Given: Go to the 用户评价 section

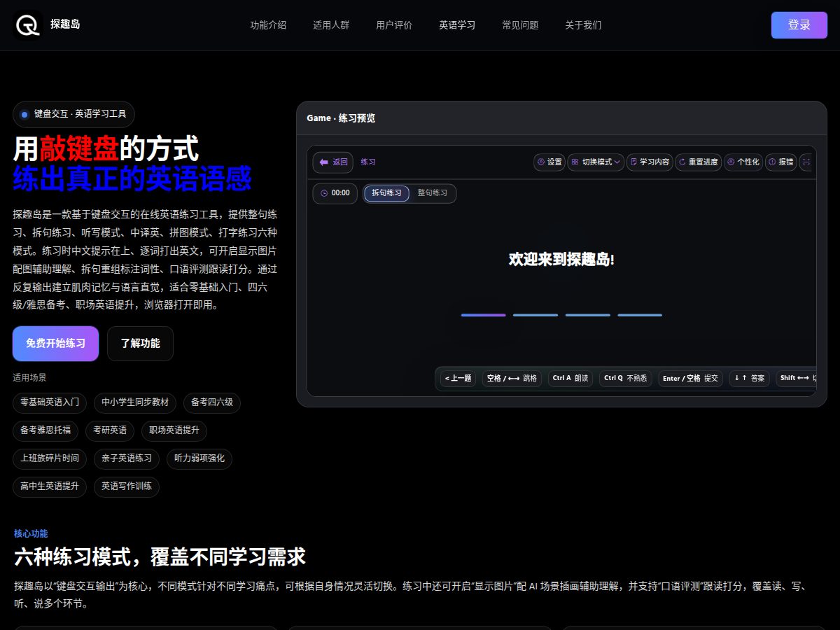Looking at the screenshot, I should point(394,25).
